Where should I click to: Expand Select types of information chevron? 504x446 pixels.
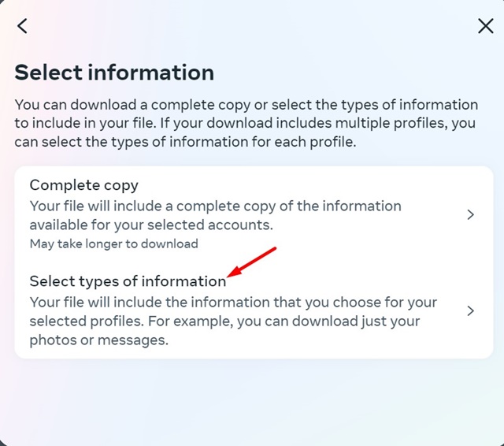pos(470,311)
